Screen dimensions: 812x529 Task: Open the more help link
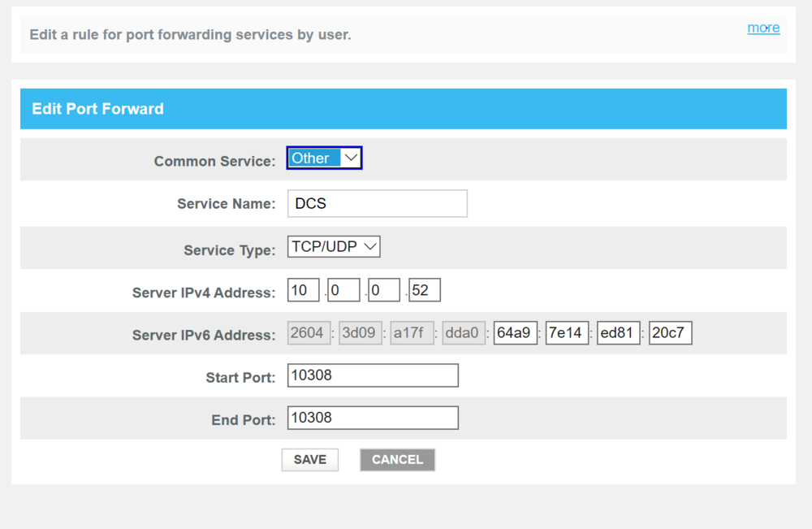pyautogui.click(x=763, y=28)
